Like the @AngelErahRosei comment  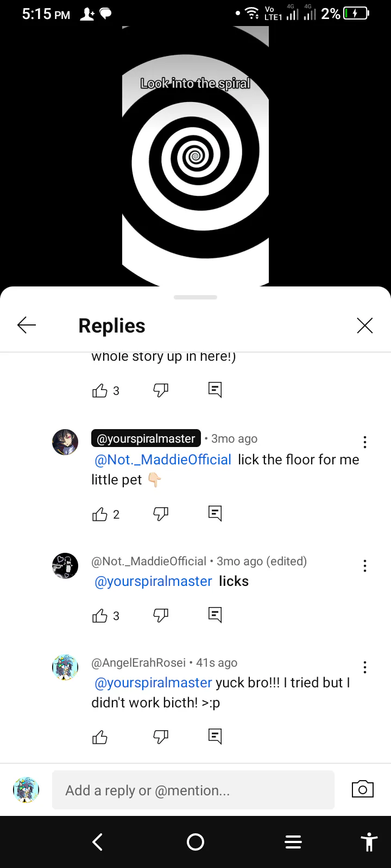coord(100,738)
